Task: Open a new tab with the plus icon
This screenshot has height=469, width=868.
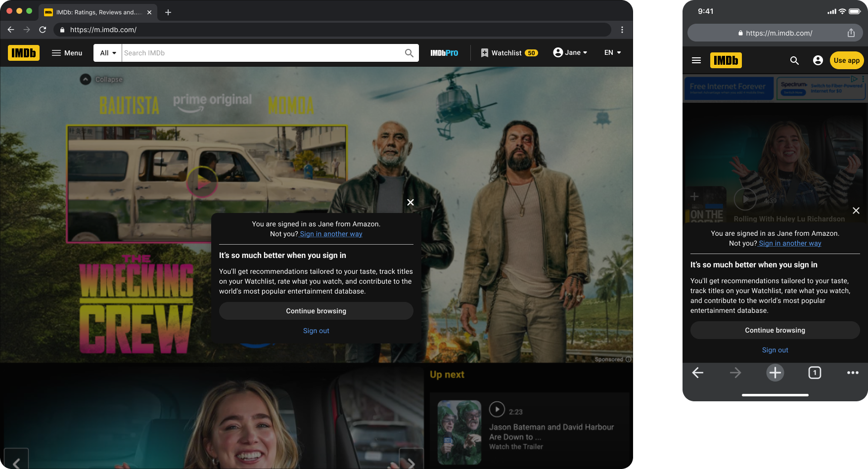Action: 775,373
